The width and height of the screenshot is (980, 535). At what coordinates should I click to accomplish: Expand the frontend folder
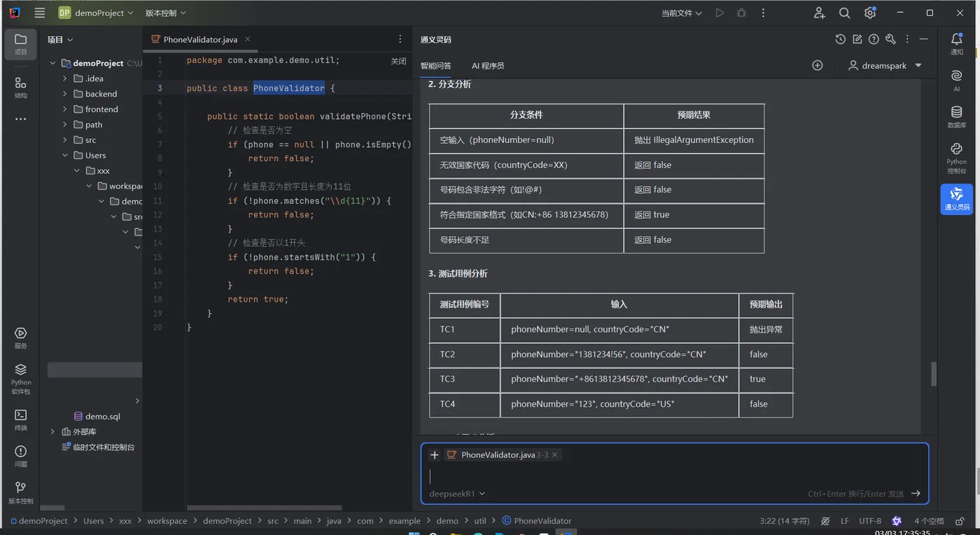point(65,109)
